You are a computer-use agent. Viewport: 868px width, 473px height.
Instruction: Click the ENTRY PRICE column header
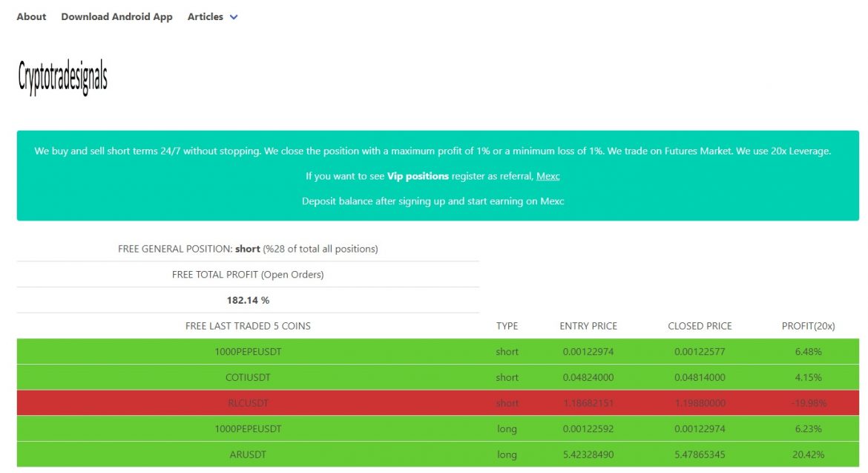pyautogui.click(x=588, y=326)
